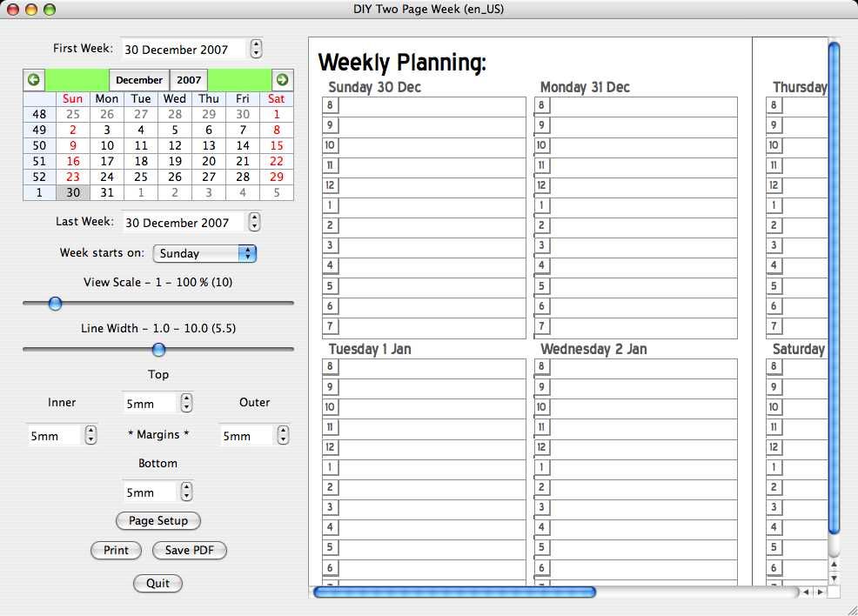Go to next month with green right arrow
The image size is (858, 616).
tap(282, 80)
